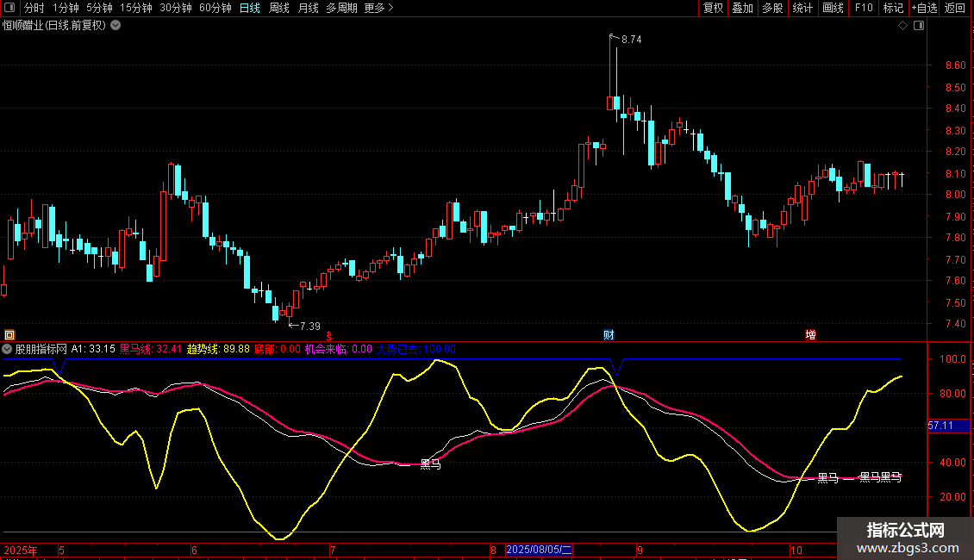
Task: Expand the 股朋指标网 indicator dropdown arrow
Action: coord(8,349)
